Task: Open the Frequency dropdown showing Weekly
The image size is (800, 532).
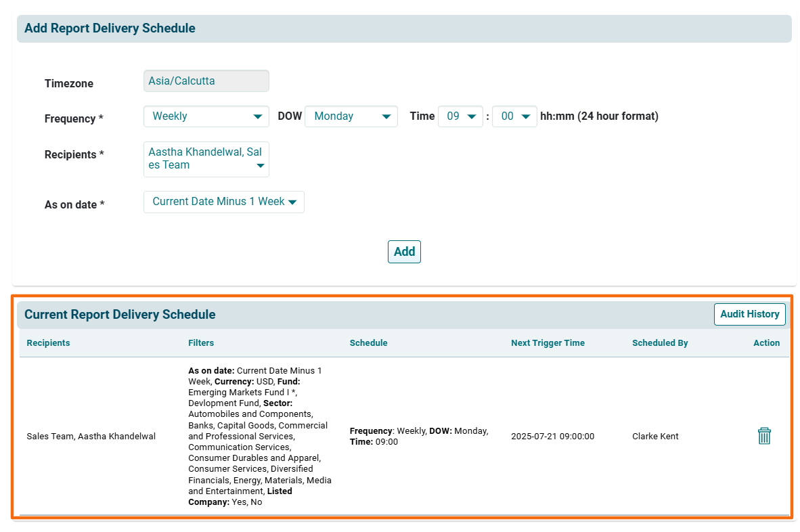Action: tap(206, 116)
